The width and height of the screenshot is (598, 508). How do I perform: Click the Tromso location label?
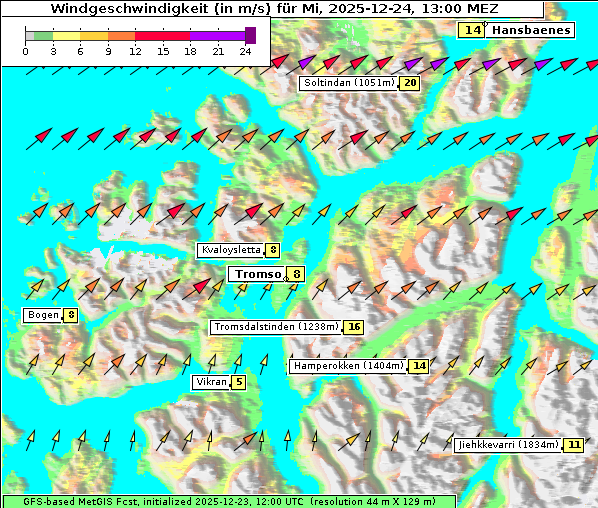coord(257,274)
